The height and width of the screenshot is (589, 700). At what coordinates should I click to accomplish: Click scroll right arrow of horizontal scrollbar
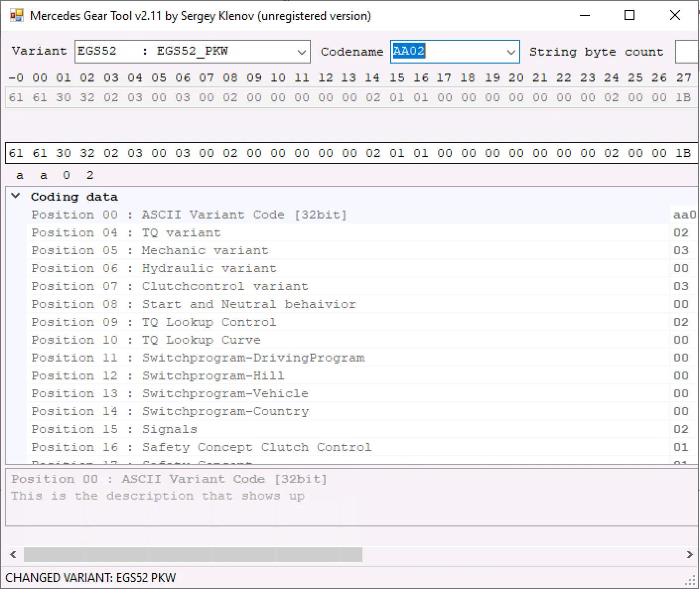click(x=690, y=555)
